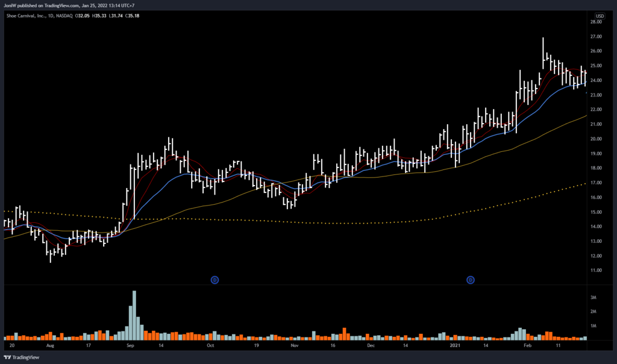Select the Nov label on the time axis
Image resolution: width=617 pixels, height=364 pixels.
(x=294, y=347)
